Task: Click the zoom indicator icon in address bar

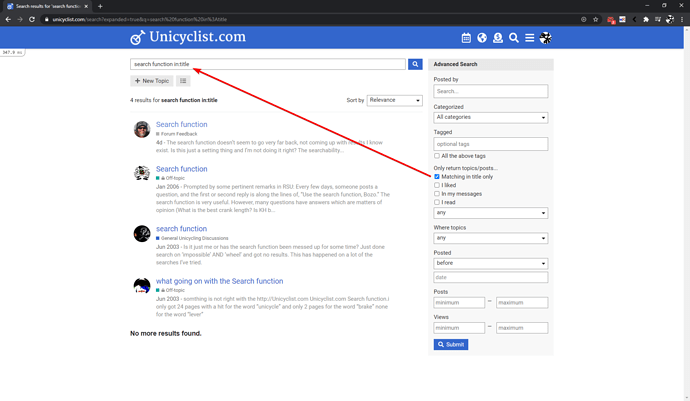Action: click(584, 19)
